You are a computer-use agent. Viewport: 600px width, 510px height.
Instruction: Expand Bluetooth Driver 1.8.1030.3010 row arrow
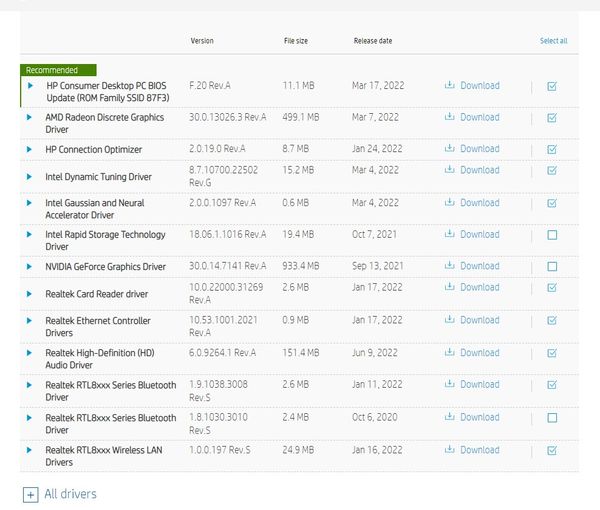coord(29,418)
